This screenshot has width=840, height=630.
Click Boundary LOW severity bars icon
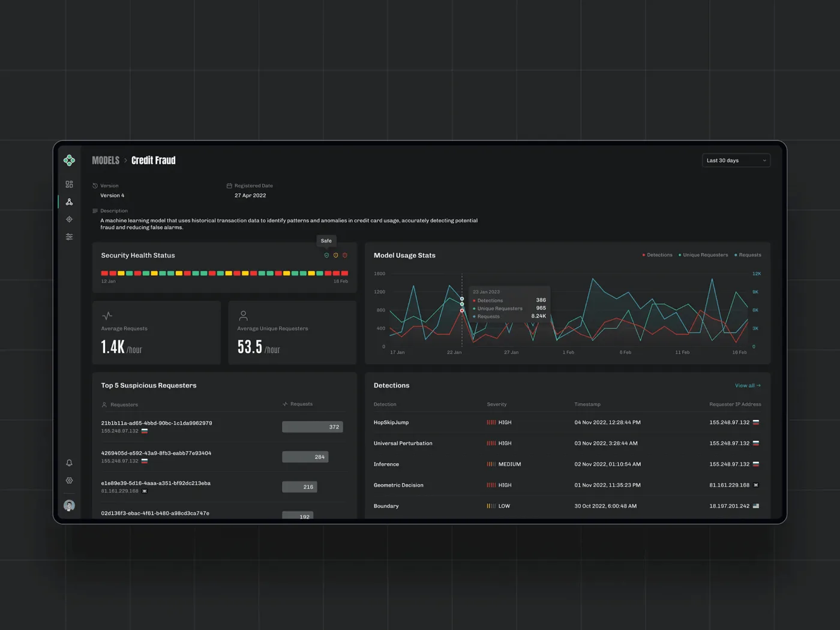pyautogui.click(x=491, y=506)
